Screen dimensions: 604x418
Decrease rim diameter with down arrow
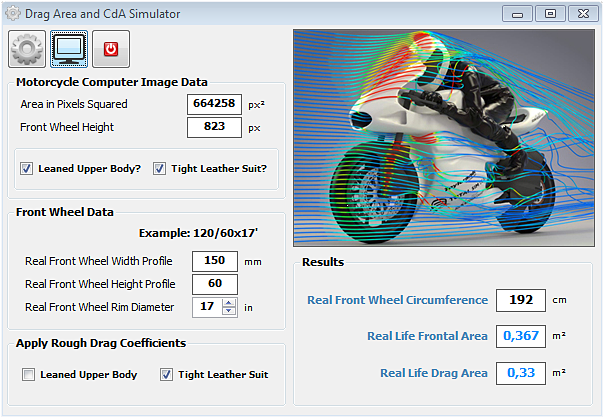click(229, 311)
